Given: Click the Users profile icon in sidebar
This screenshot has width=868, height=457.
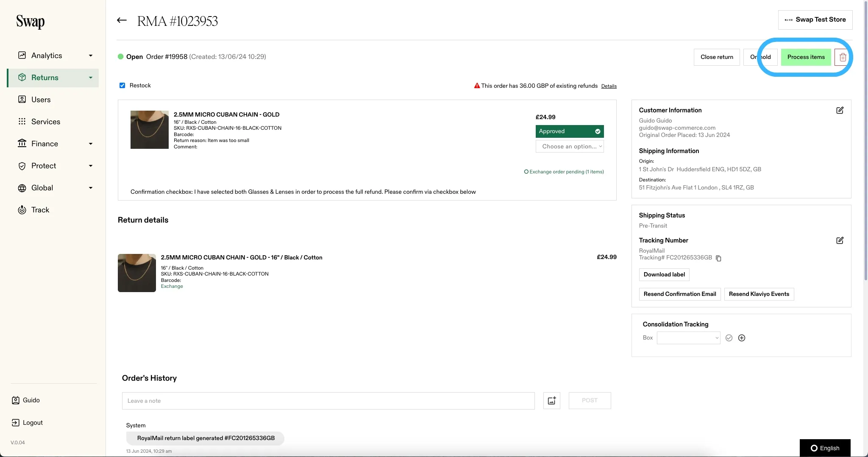Looking at the screenshot, I should click(x=22, y=100).
